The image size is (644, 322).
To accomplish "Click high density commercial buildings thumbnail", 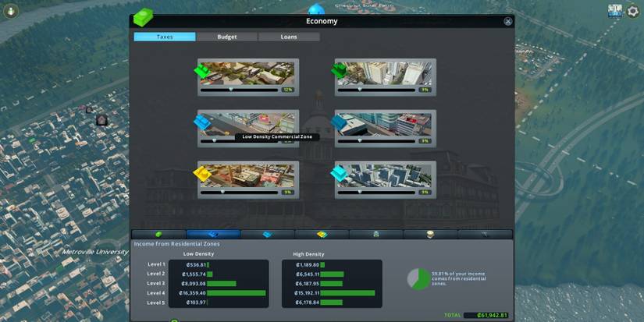I will [384, 125].
